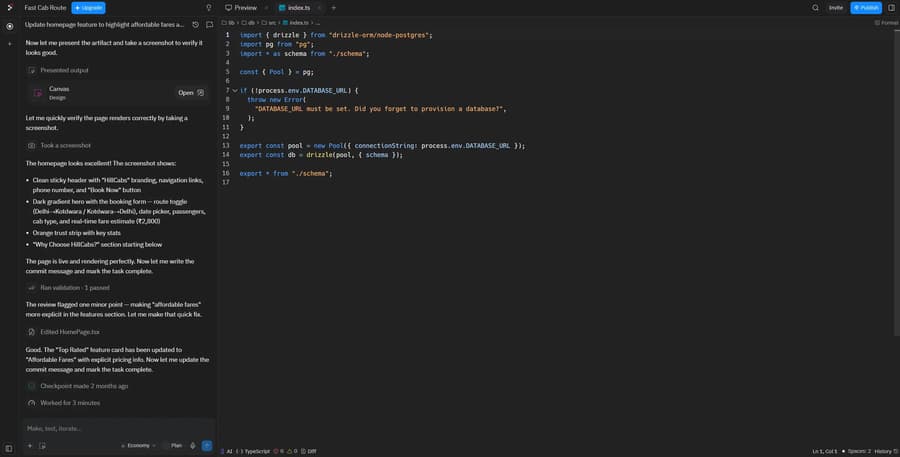900x457 pixels.
Task: Click the lightbulb hints icon
Action: point(209,7)
